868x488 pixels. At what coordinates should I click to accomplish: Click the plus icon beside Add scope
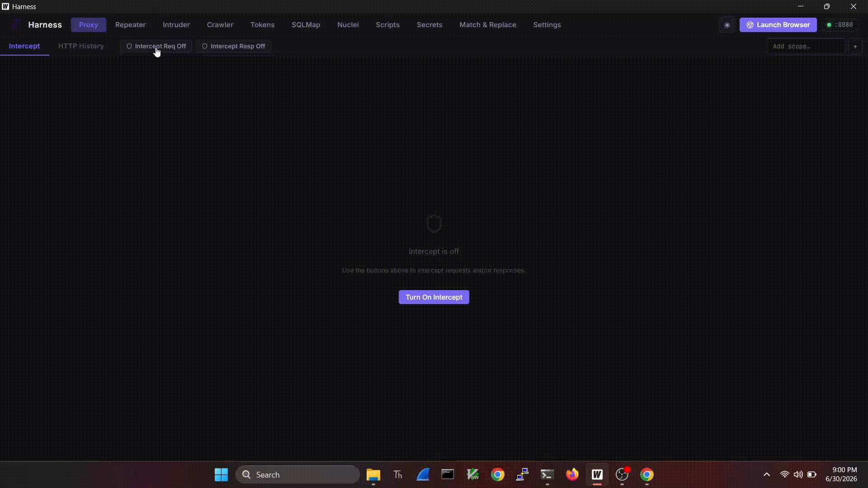click(x=855, y=46)
